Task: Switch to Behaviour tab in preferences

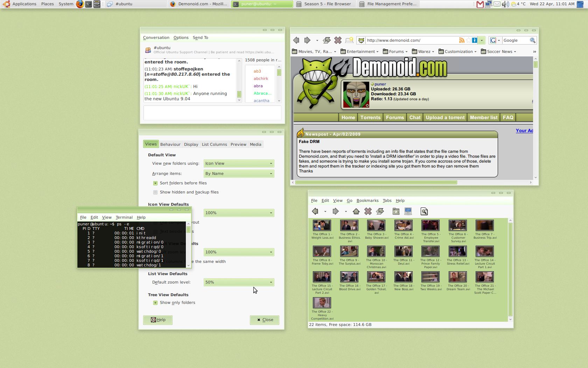Action: tap(170, 144)
